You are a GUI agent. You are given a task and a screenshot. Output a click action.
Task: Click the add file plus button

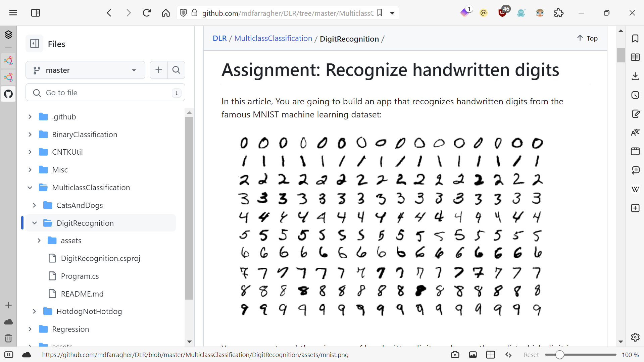pos(159,70)
